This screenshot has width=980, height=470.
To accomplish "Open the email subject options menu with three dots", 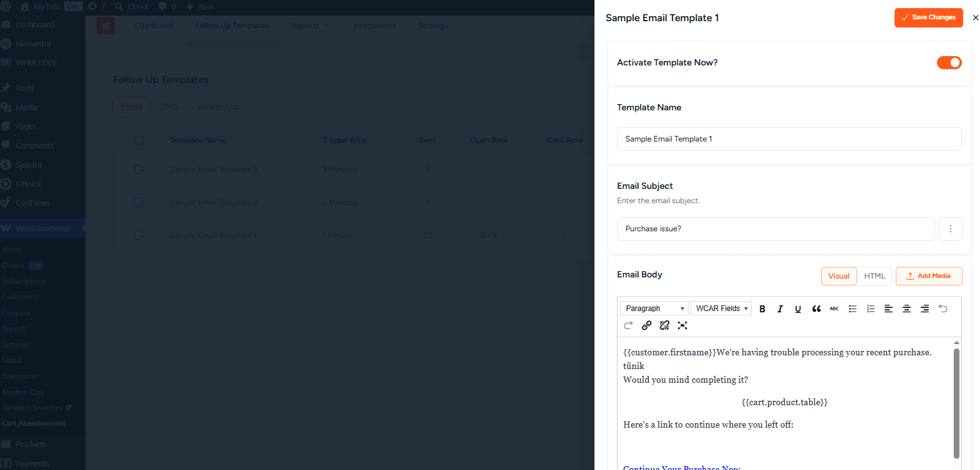I will [x=950, y=229].
